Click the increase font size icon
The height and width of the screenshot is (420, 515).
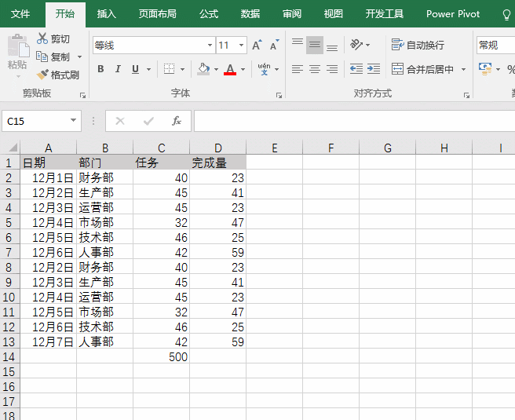pos(257,46)
